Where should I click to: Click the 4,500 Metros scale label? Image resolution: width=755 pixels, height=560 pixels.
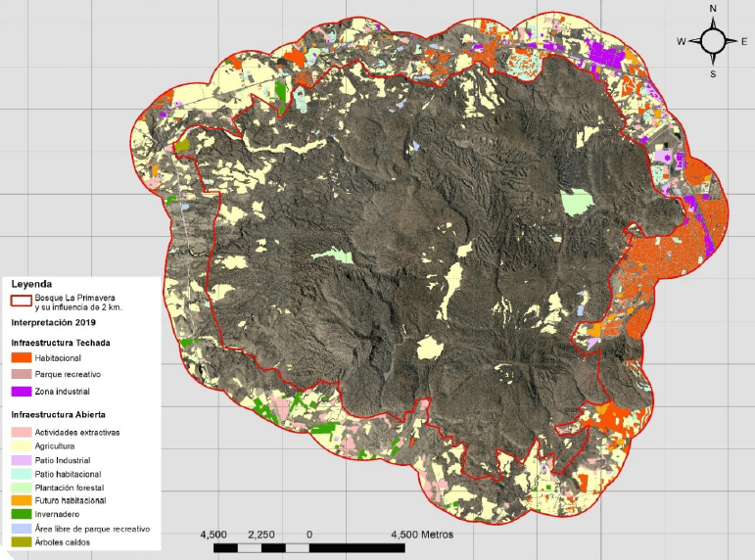pyautogui.click(x=419, y=535)
